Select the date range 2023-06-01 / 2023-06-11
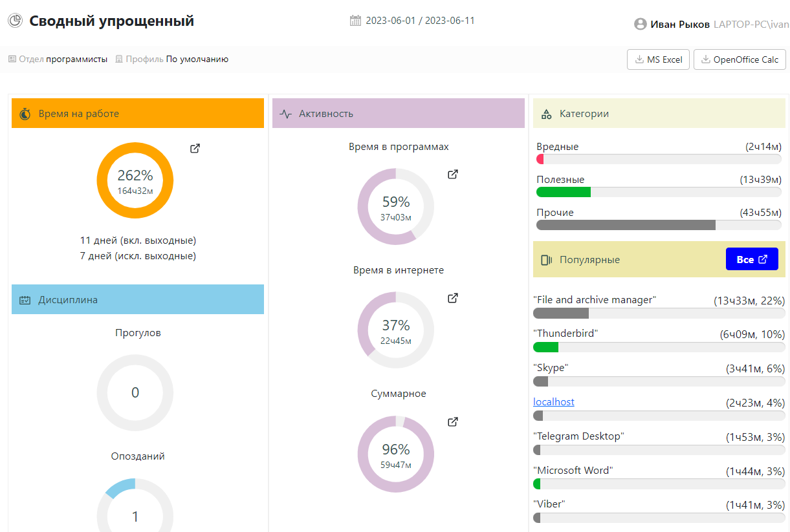Screen dimensions: 790x532 (420, 21)
